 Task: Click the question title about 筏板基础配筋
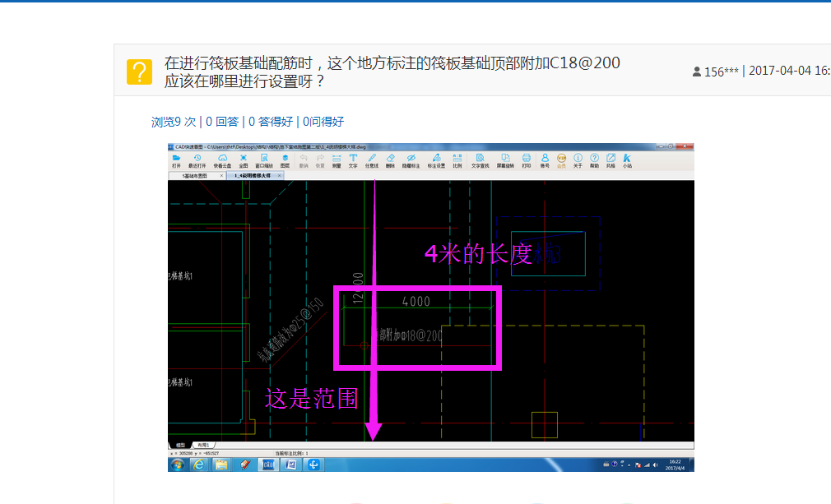click(x=392, y=72)
